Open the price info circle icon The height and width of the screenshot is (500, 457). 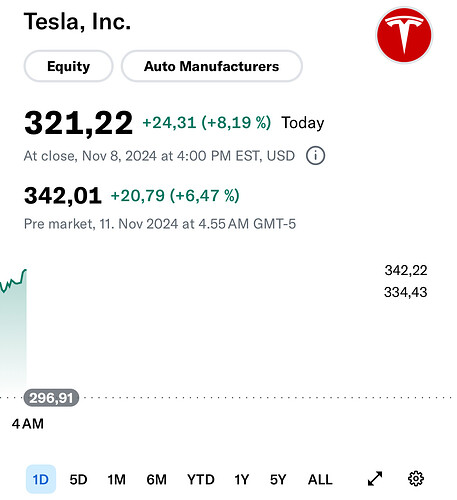pyautogui.click(x=315, y=156)
